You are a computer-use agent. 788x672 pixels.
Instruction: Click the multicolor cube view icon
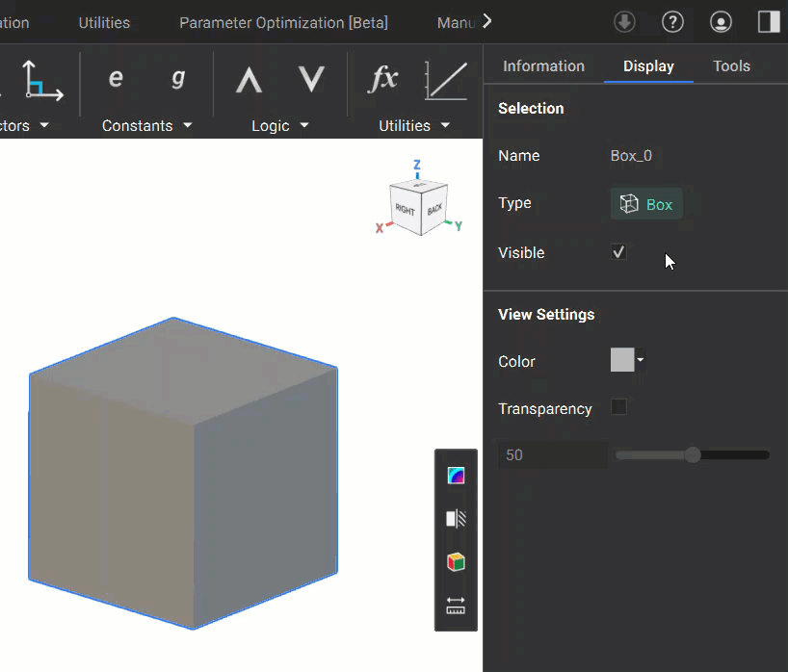(x=456, y=562)
